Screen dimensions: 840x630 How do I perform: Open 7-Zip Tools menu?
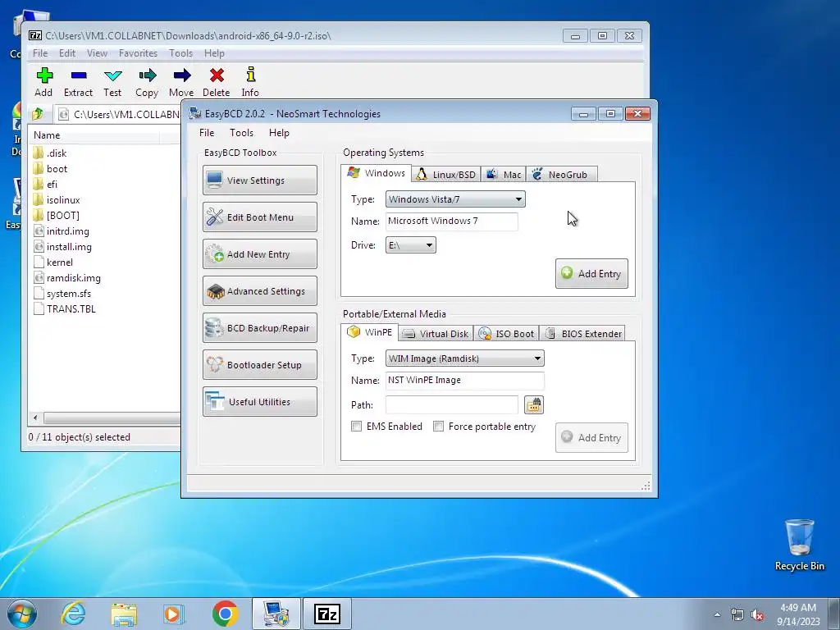pos(181,53)
